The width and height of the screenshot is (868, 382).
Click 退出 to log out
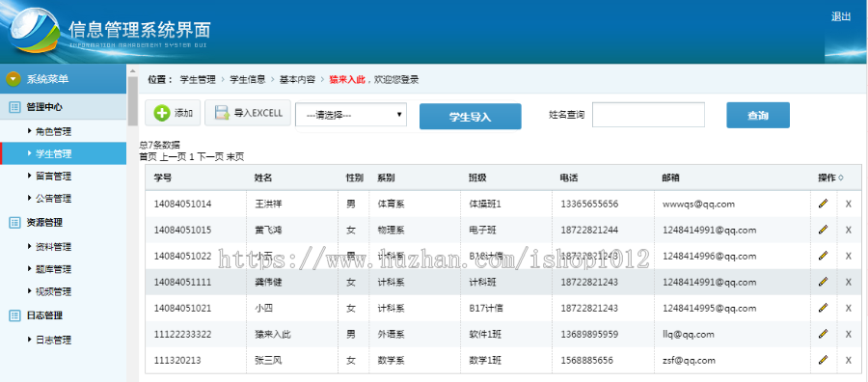point(841,16)
